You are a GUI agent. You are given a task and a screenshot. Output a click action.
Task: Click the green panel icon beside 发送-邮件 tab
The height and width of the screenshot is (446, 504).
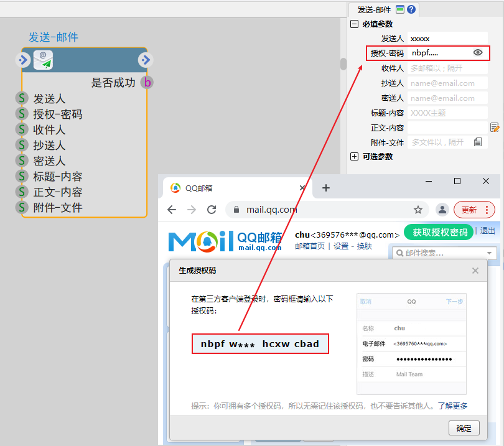coord(400,9)
